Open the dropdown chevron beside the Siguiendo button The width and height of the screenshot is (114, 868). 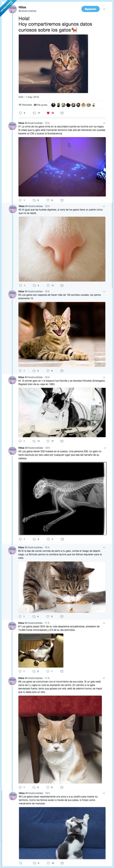[x=104, y=9]
